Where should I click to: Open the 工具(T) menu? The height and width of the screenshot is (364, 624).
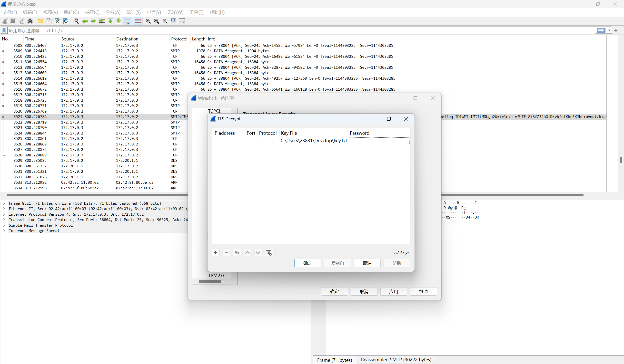(196, 12)
